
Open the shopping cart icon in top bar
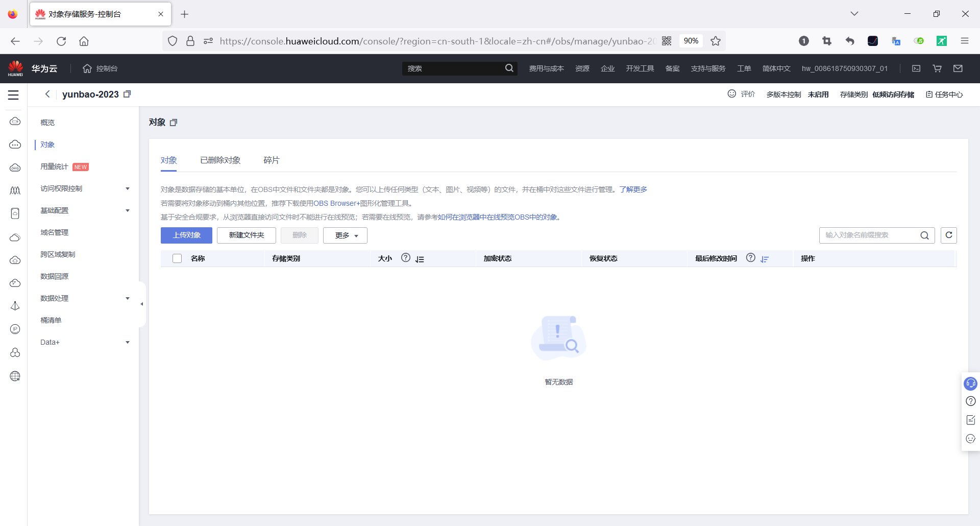pos(937,68)
